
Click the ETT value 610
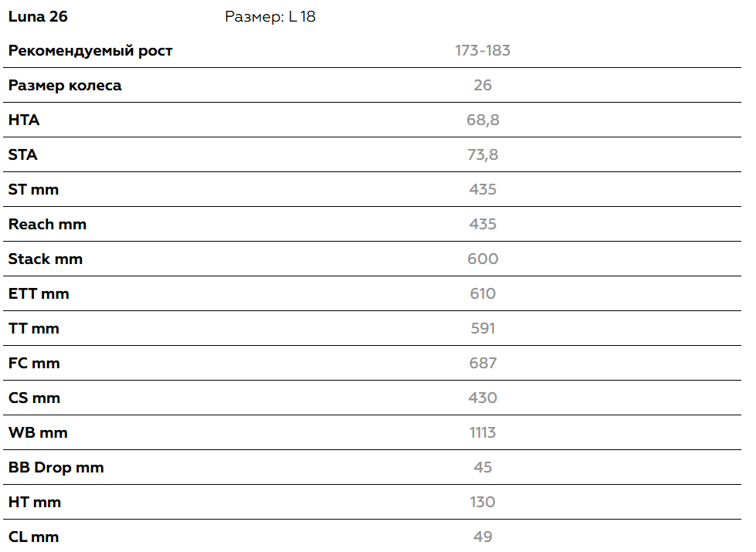pyautogui.click(x=483, y=294)
